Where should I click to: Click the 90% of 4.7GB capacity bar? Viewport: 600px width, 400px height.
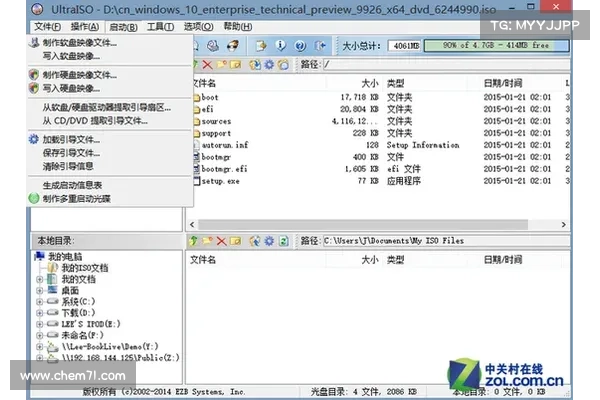coord(497,46)
